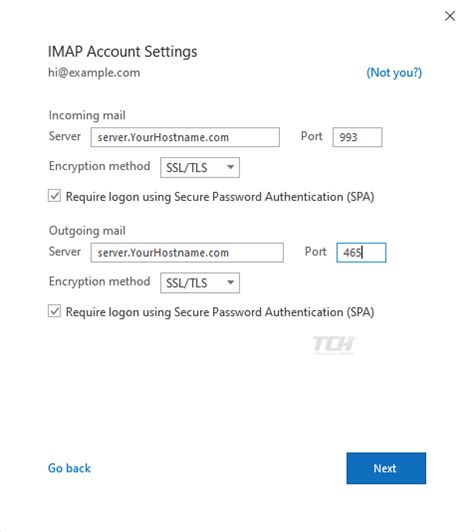Click the incoming SPA checkbox label text

click(220, 197)
